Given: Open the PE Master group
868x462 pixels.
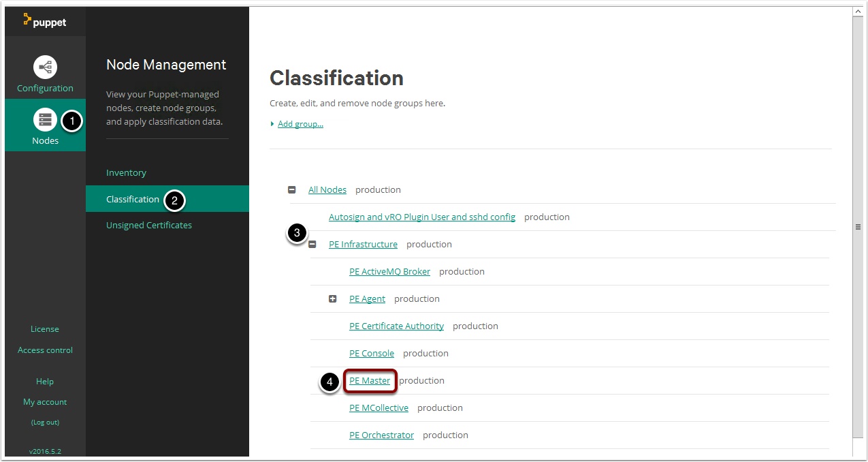Looking at the screenshot, I should tap(370, 381).
